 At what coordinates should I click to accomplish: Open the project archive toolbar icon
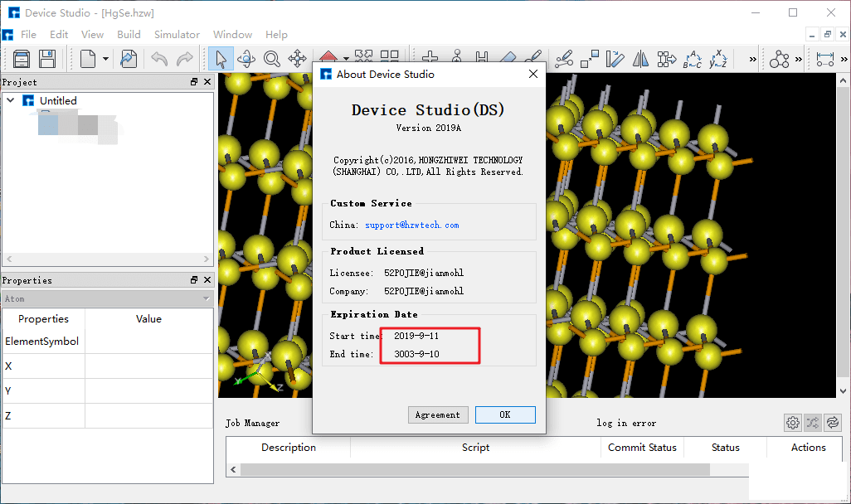pyautogui.click(x=22, y=59)
